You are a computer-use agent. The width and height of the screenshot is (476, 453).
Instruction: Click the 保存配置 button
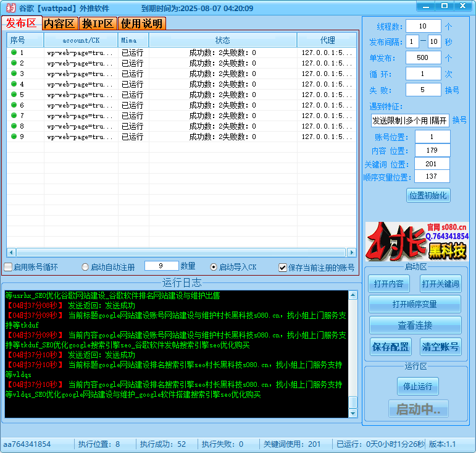coord(391,347)
